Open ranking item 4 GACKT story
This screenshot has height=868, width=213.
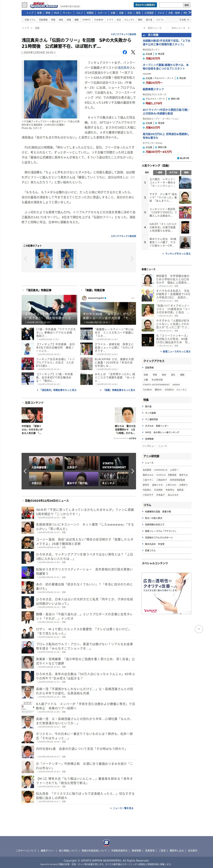[167, 227]
